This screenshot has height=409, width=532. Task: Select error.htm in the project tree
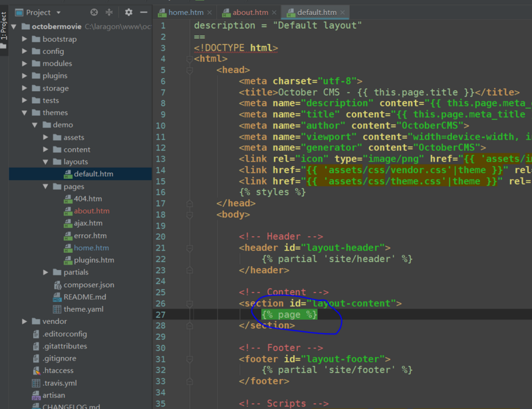click(90, 235)
